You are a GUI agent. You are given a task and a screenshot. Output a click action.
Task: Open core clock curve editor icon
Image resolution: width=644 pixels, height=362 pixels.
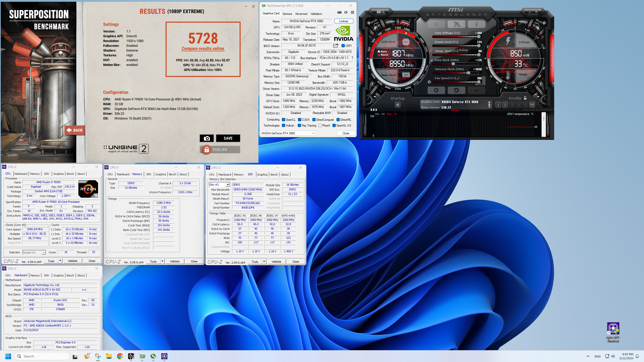point(431,60)
